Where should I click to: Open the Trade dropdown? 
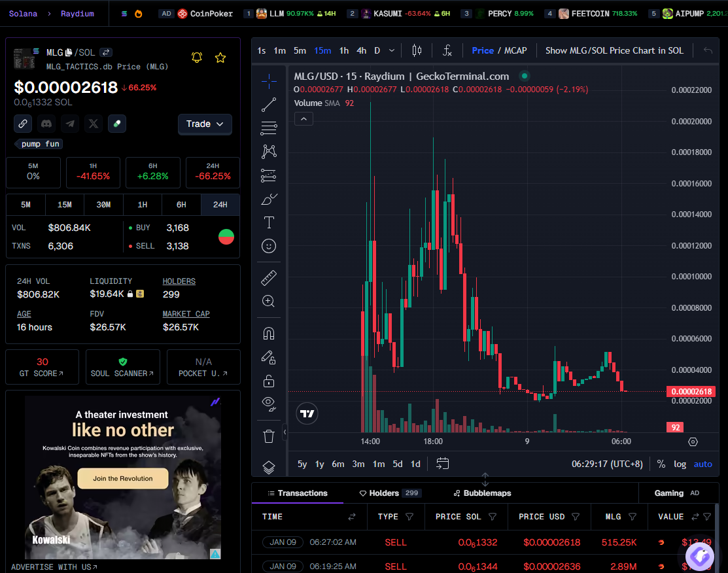[x=205, y=124]
